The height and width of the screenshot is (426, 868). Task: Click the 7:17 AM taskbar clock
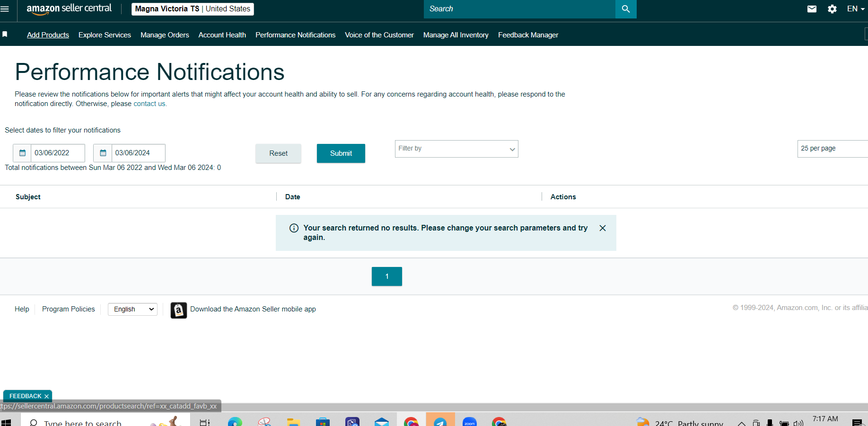(x=825, y=419)
